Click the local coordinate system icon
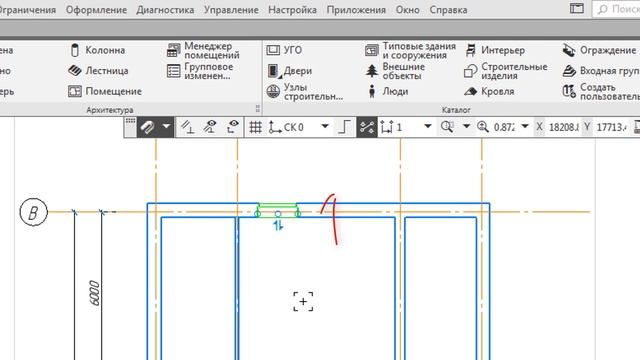The image size is (640, 360). pyautogui.click(x=275, y=127)
